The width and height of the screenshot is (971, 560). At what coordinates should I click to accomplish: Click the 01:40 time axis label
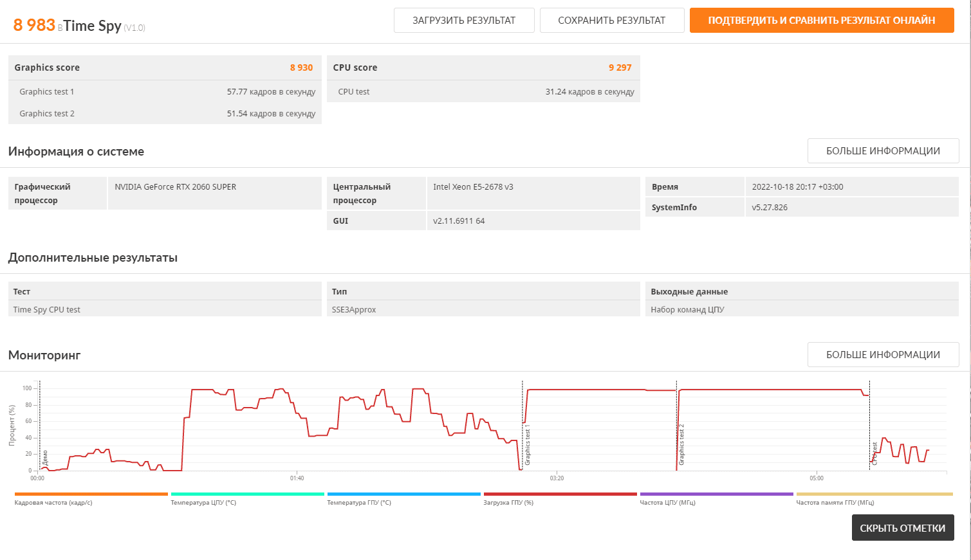[297, 478]
